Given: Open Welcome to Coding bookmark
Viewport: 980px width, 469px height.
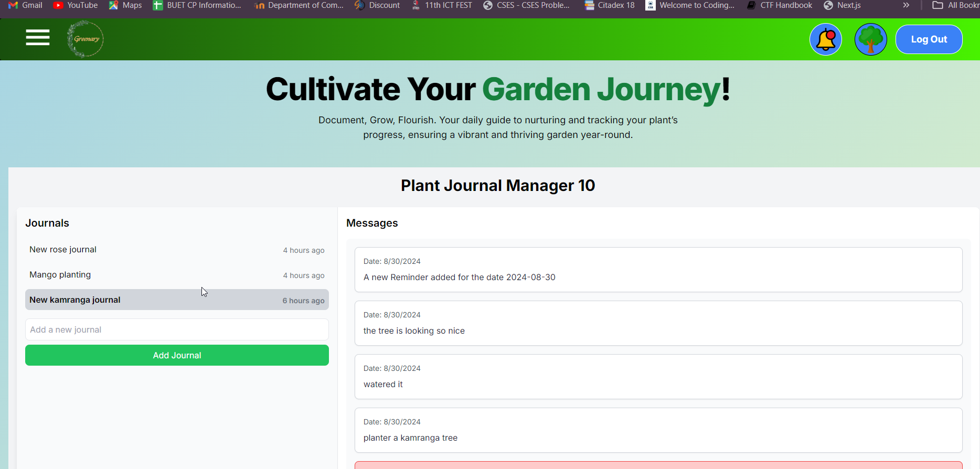Looking at the screenshot, I should pos(690,5).
